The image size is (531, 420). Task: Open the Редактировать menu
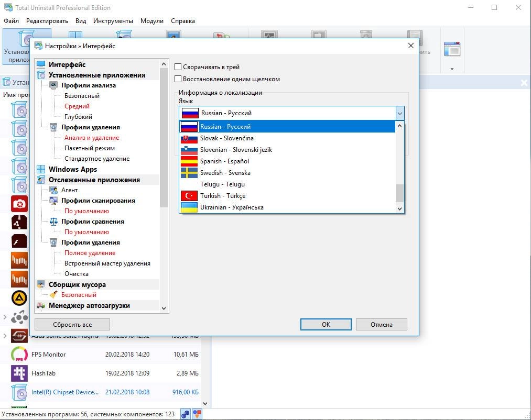coord(47,21)
